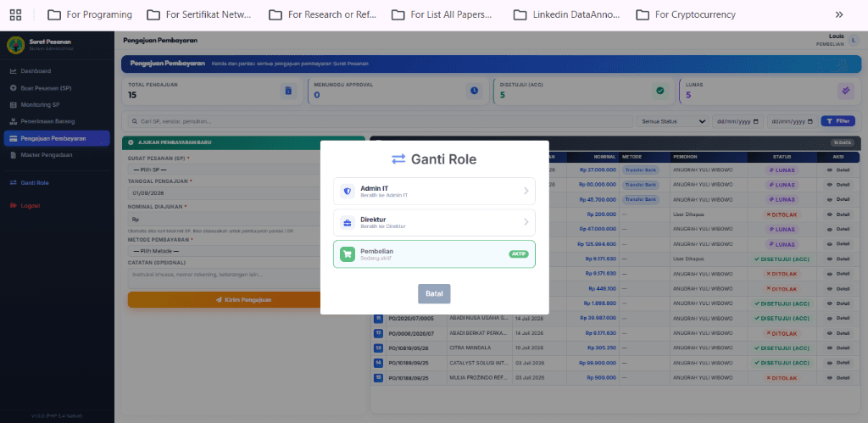
Task: Click the PO/0006/2026/07 order number
Action: click(x=411, y=333)
